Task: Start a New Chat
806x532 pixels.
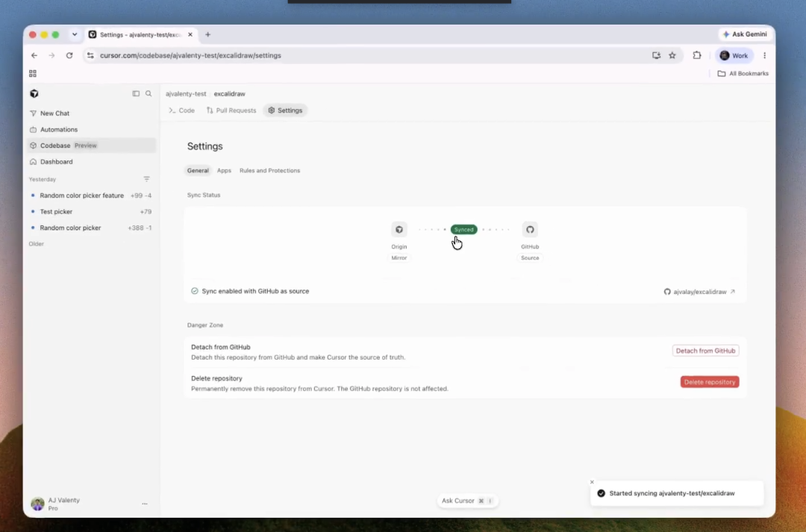Action: 92,113
